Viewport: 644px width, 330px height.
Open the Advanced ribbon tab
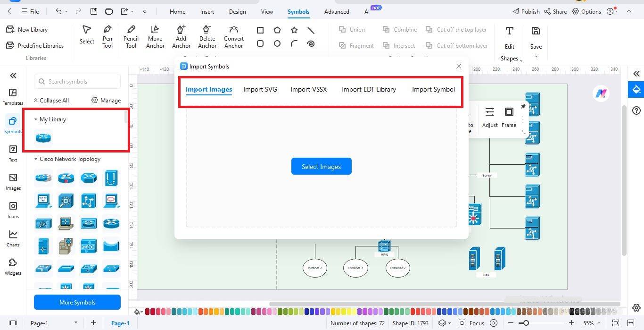click(x=337, y=11)
